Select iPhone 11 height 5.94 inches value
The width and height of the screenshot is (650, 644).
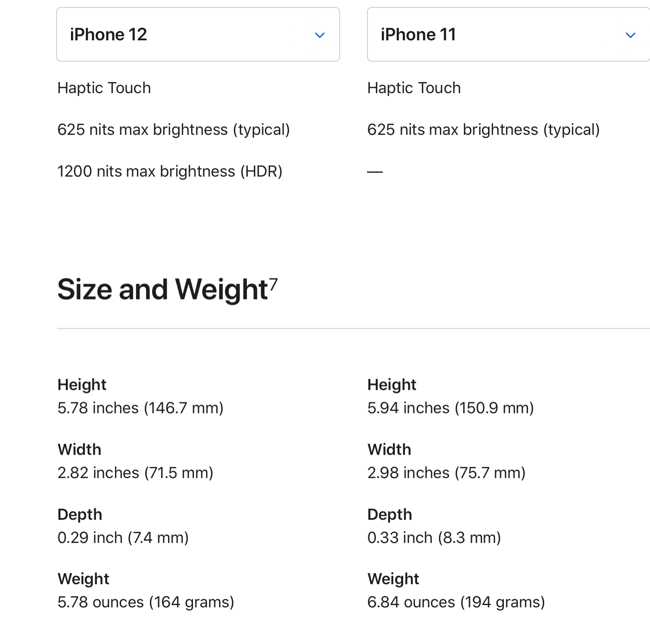click(450, 408)
